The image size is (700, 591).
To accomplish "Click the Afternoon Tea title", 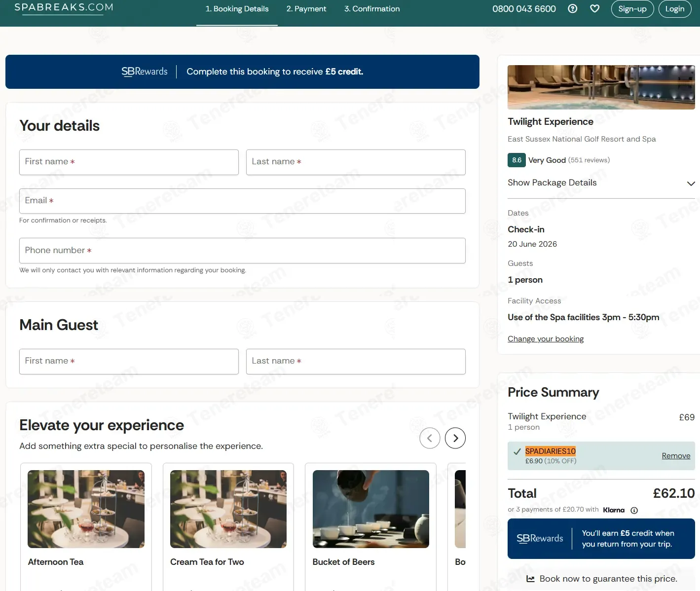I will click(x=56, y=562).
